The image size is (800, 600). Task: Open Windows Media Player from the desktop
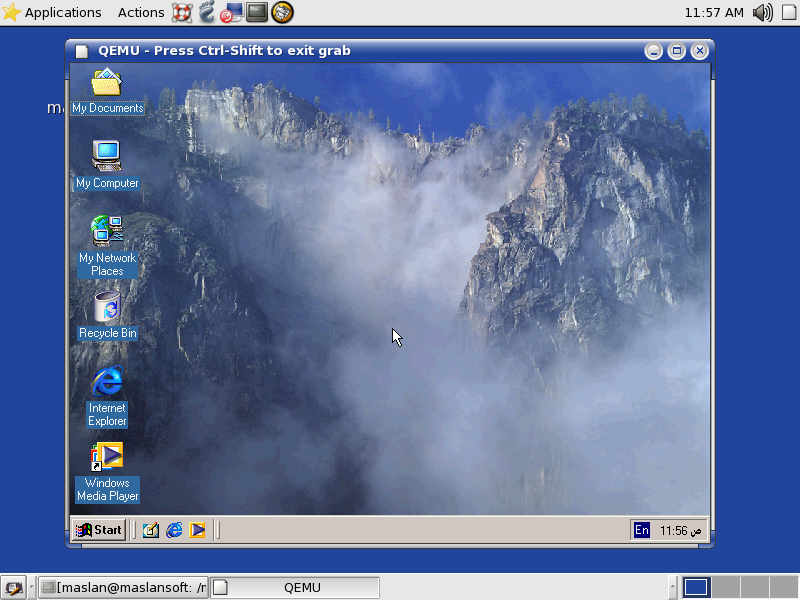click(x=107, y=457)
